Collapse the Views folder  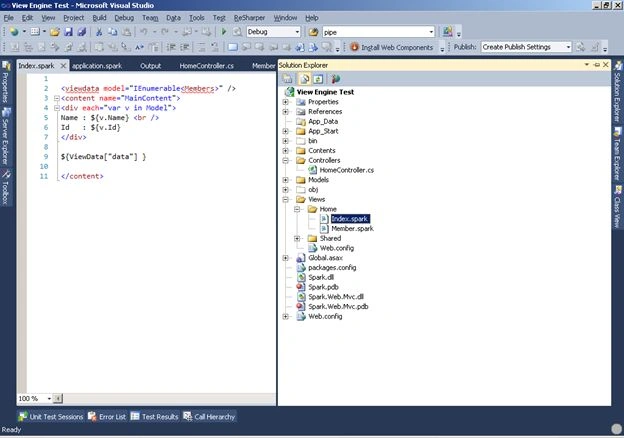pos(285,199)
